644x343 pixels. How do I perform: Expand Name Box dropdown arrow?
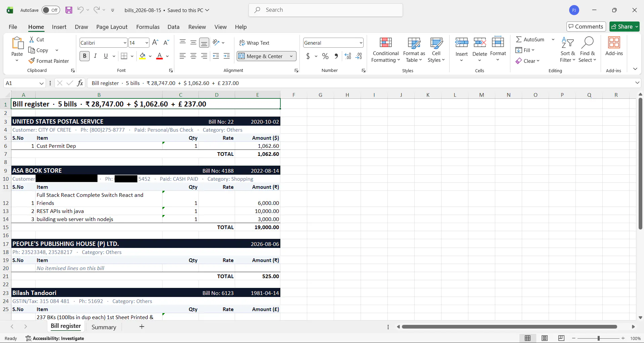pos(42,83)
